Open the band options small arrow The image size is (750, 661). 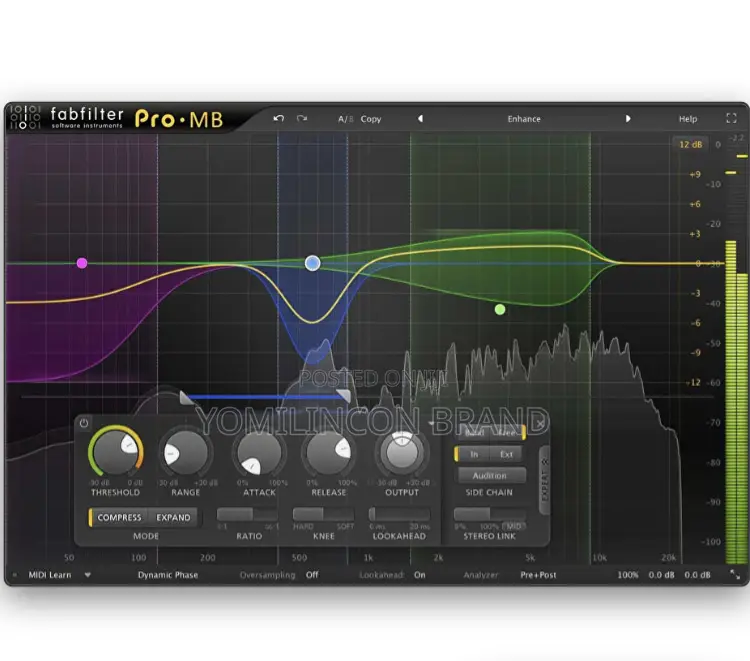coord(430,423)
